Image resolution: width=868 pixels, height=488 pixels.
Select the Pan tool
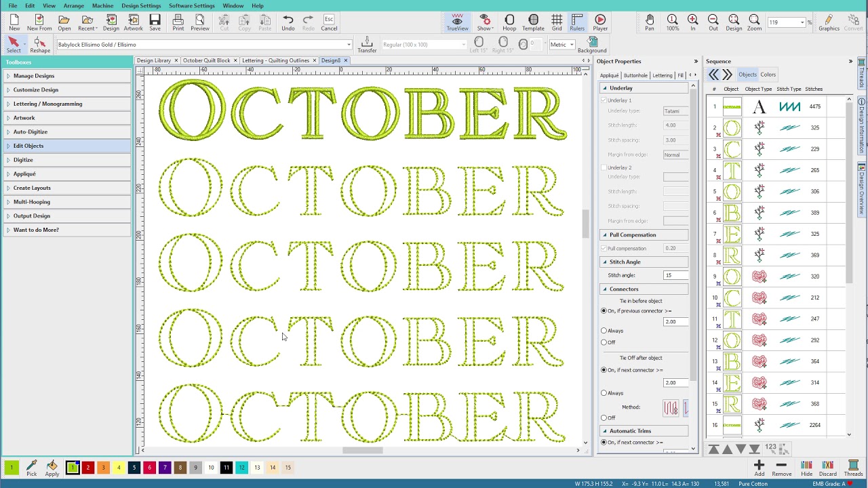650,22
